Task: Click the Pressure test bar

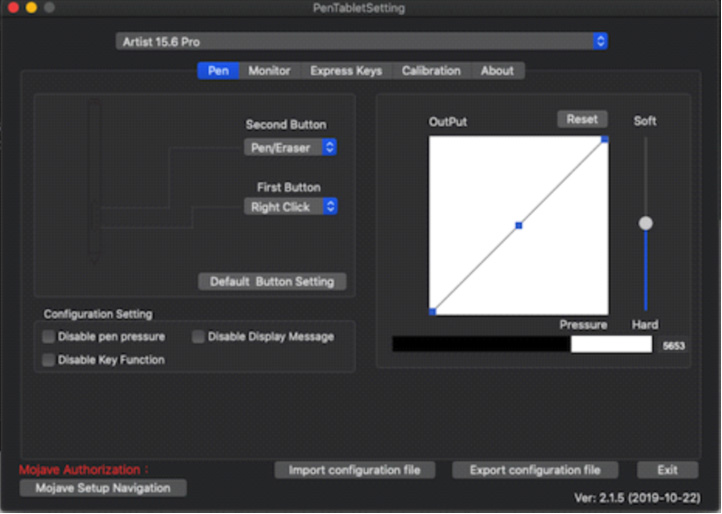Action: coord(522,344)
